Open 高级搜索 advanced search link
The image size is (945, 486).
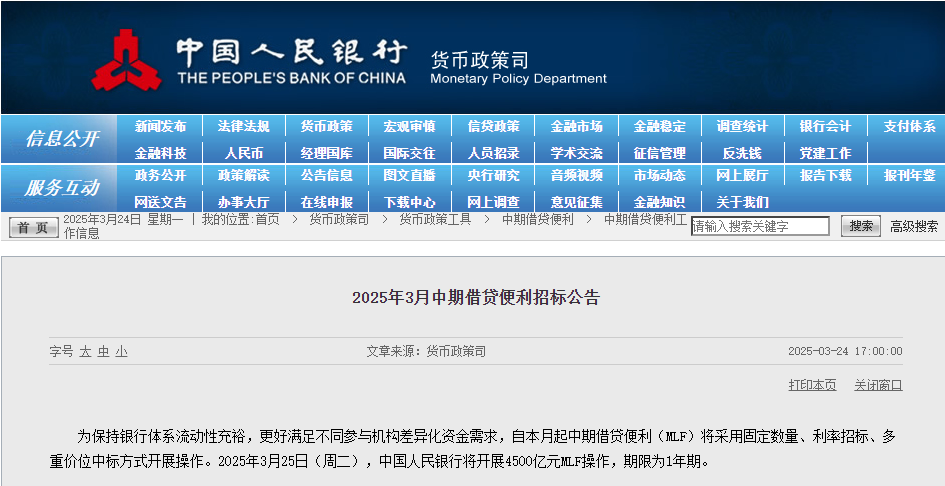[914, 227]
